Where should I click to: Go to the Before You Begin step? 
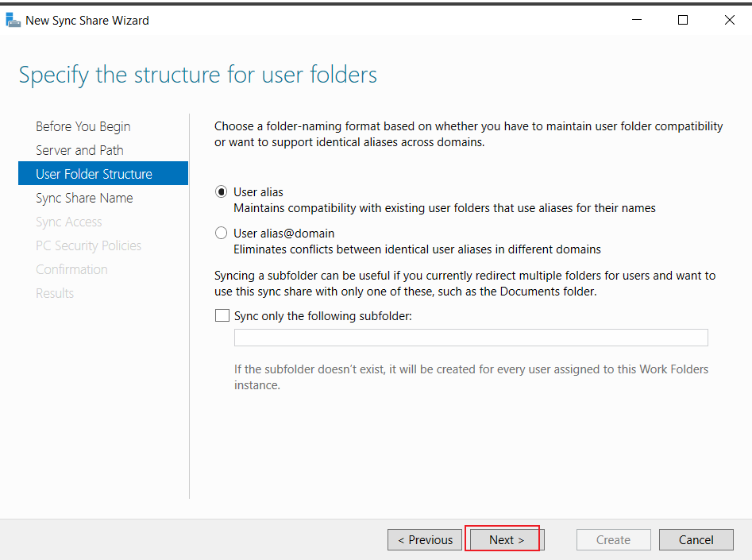click(x=83, y=126)
